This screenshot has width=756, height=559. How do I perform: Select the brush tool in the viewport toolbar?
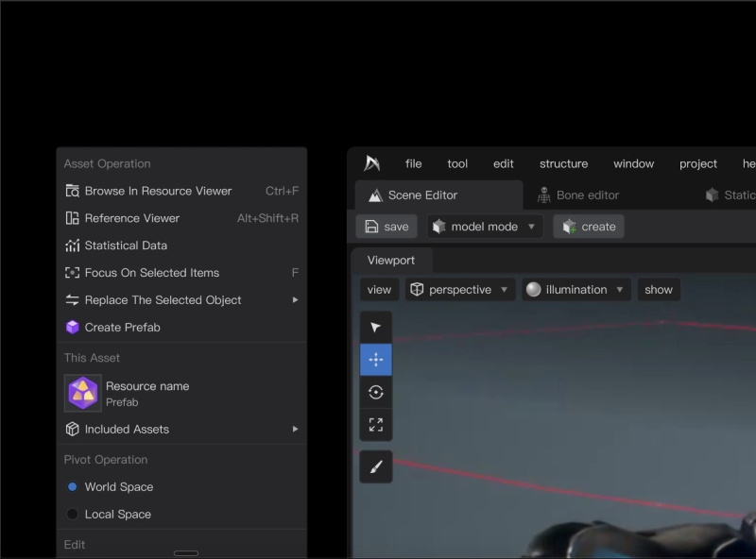point(376,466)
